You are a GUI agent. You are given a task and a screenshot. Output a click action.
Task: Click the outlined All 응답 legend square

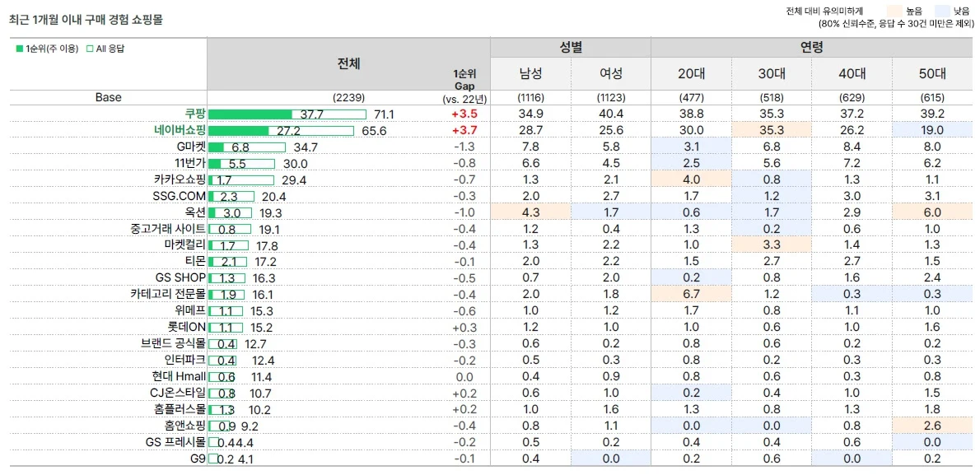click(x=90, y=49)
